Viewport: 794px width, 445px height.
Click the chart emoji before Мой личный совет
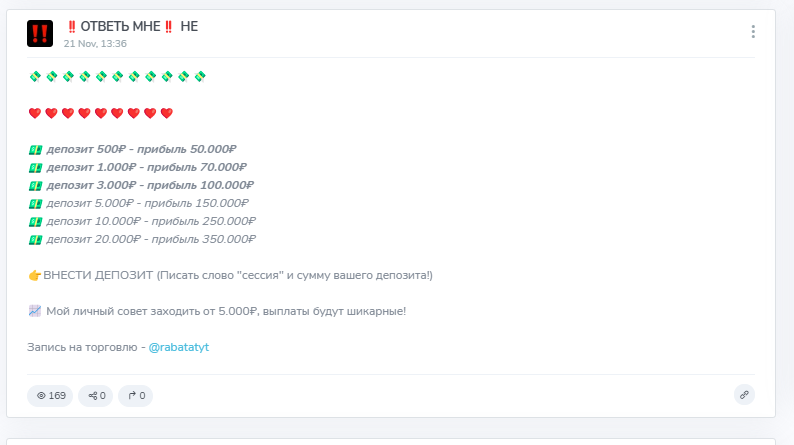coord(35,311)
